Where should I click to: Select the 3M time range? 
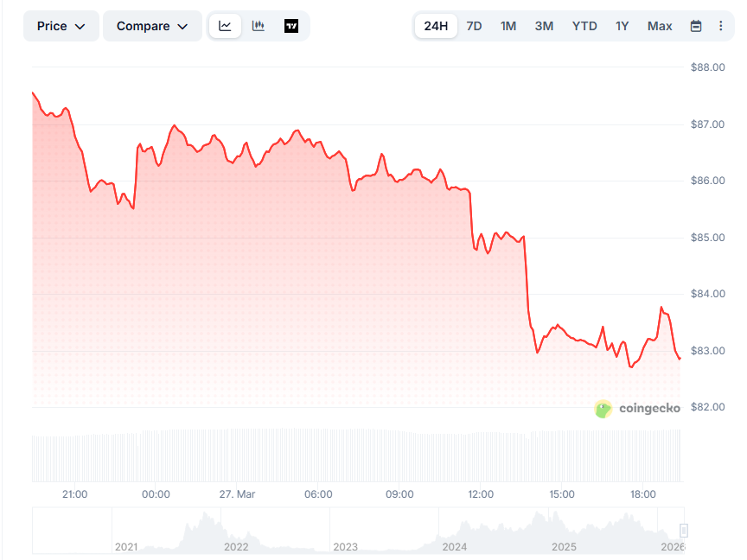pos(544,26)
